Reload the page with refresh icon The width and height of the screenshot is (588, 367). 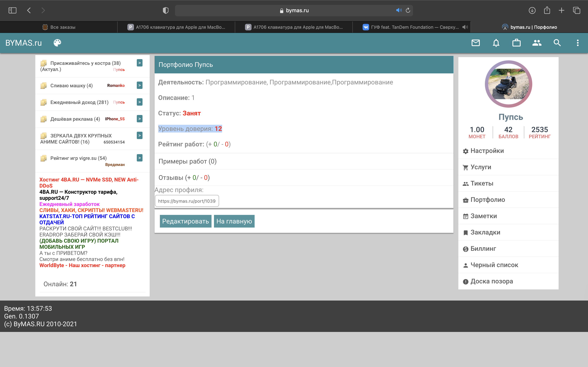[408, 10]
